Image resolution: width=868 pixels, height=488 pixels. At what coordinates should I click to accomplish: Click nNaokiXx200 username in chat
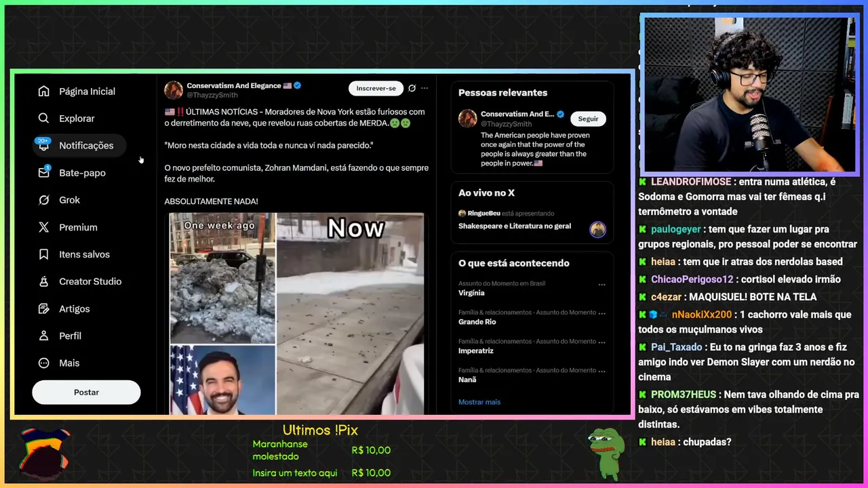tap(702, 314)
